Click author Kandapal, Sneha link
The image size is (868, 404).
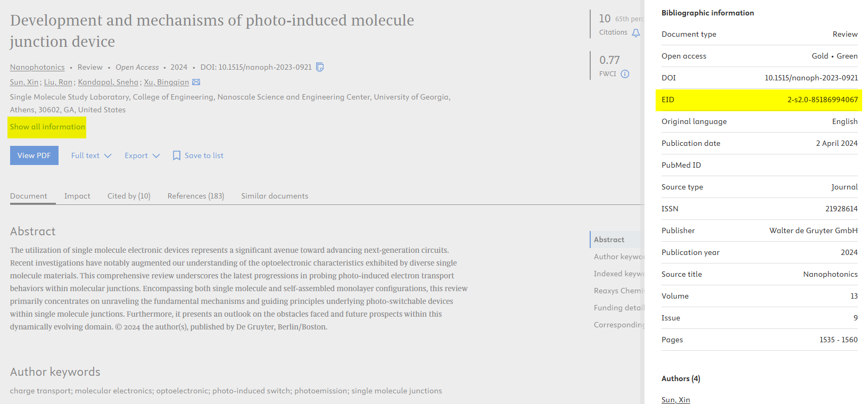(108, 82)
